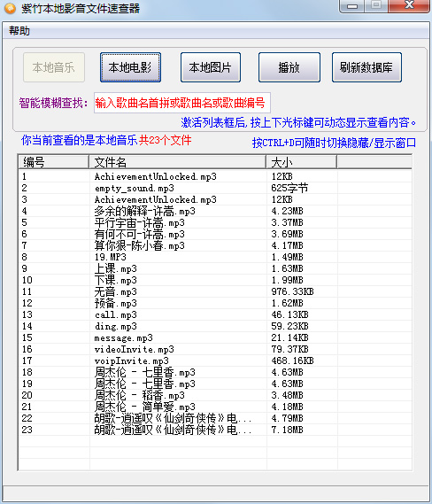Open the 帮助 menu
432x504 pixels.
click(x=19, y=31)
